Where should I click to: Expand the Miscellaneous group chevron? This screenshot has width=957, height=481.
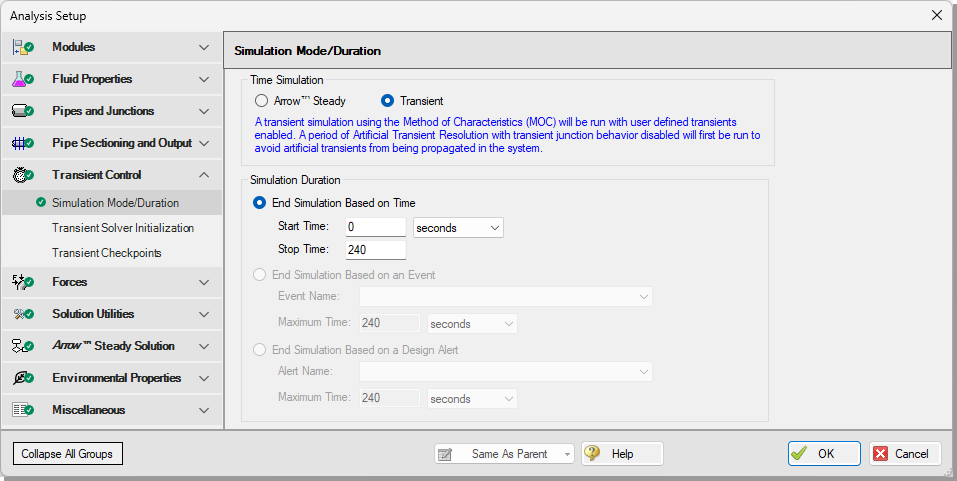(x=204, y=410)
